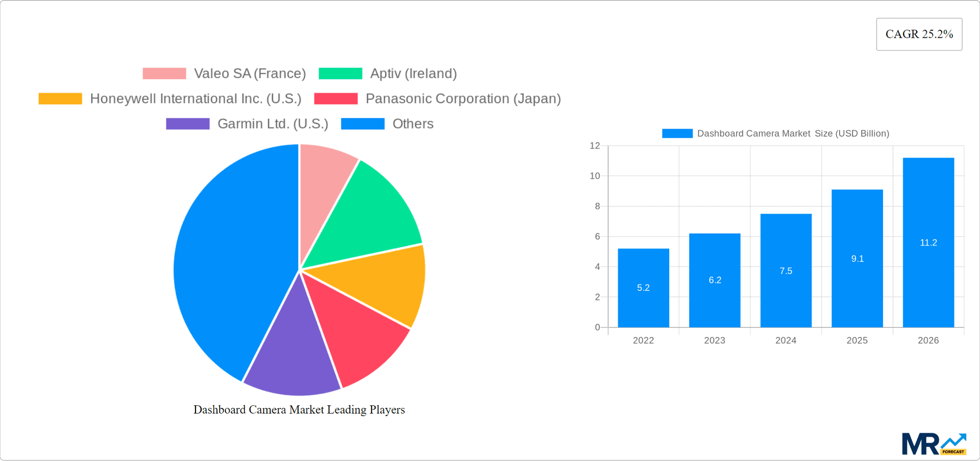This screenshot has height=461, width=980.
Task: Select the Panasonic Corporation legend marker
Action: 336,98
